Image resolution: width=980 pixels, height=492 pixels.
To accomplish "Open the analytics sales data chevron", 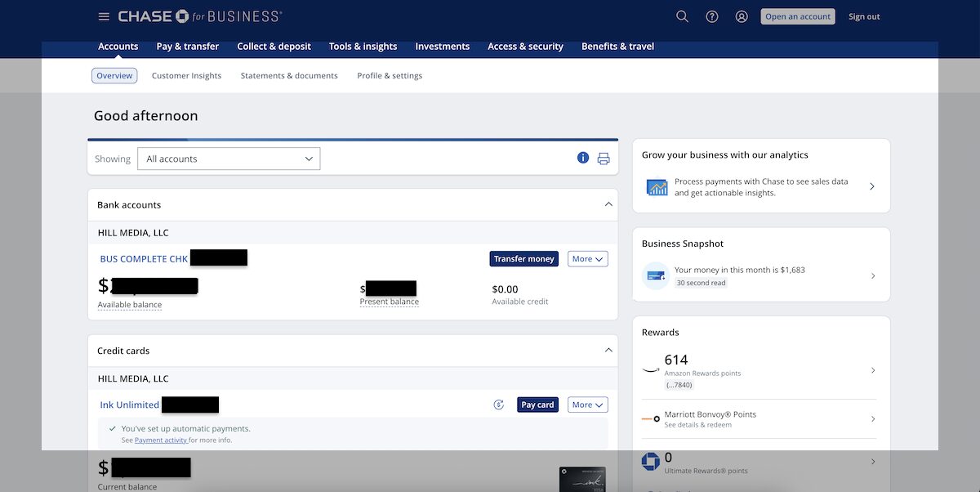I will 872,186.
